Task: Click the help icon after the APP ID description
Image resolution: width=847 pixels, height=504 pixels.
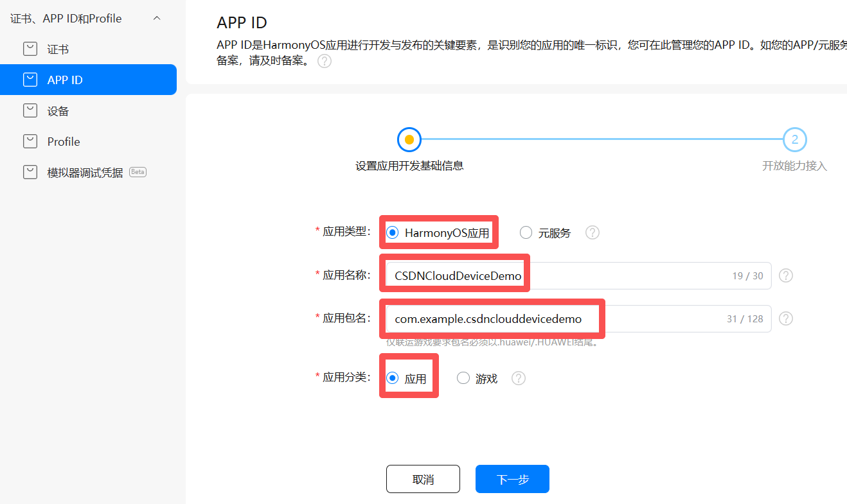Action: click(x=325, y=62)
